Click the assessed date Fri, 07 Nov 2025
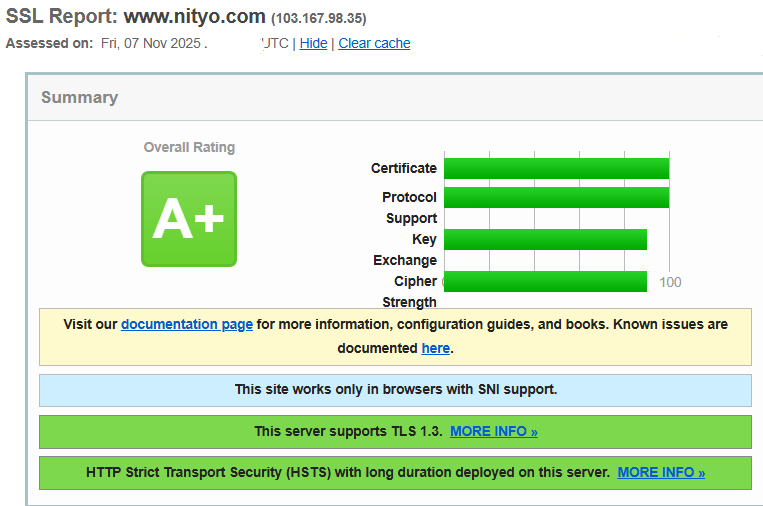Image resolution: width=763 pixels, height=506 pixels. point(153,43)
